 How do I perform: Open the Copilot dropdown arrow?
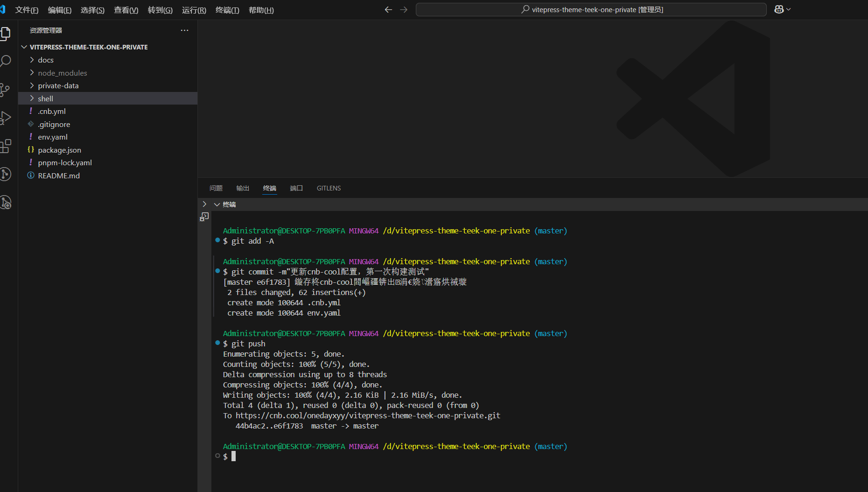[x=789, y=9]
